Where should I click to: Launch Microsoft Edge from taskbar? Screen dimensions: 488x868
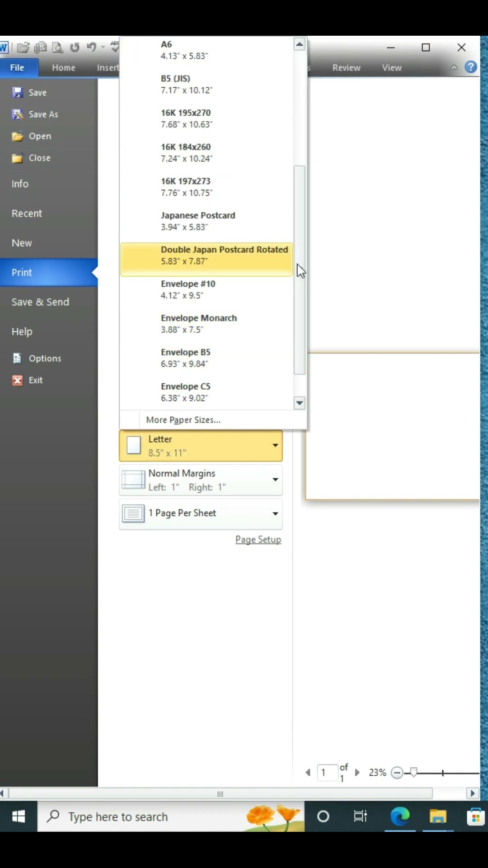(400, 816)
